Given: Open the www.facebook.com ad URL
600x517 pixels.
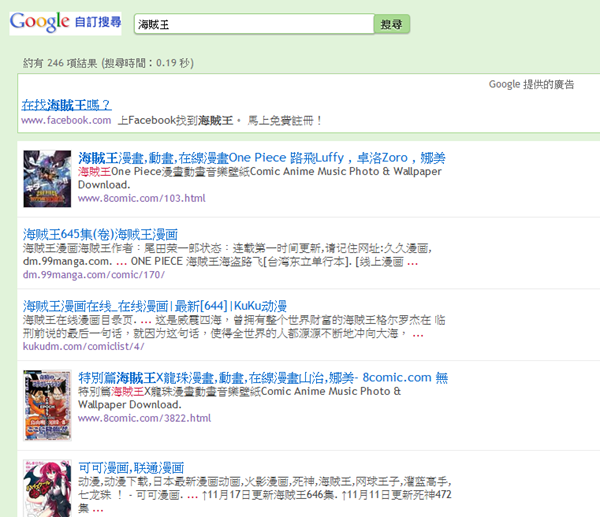Looking at the screenshot, I should (x=66, y=120).
